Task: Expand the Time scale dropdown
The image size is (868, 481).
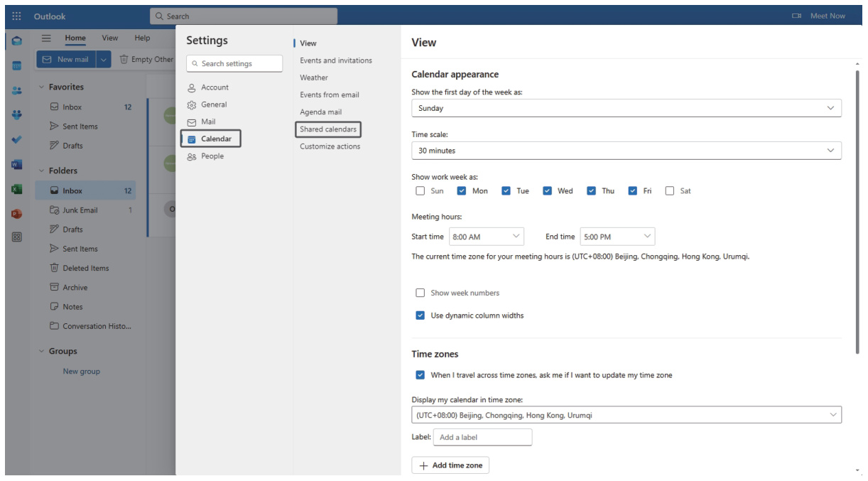Action: 626,151
